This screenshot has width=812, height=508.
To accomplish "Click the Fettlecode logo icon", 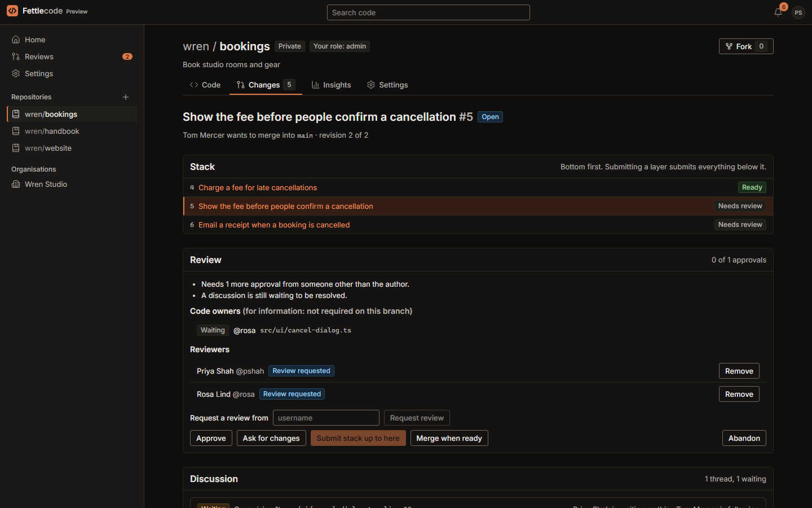I will pyautogui.click(x=12, y=11).
